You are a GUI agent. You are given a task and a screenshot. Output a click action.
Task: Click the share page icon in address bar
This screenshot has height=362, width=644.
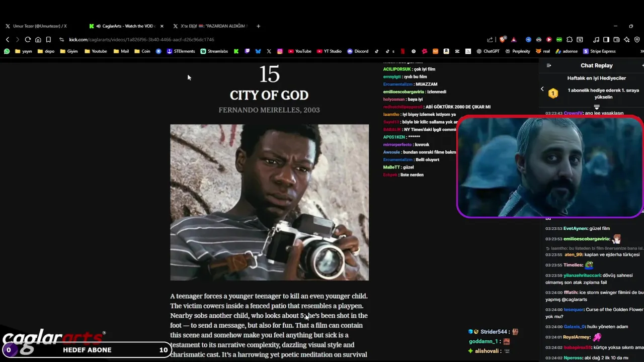point(490,39)
